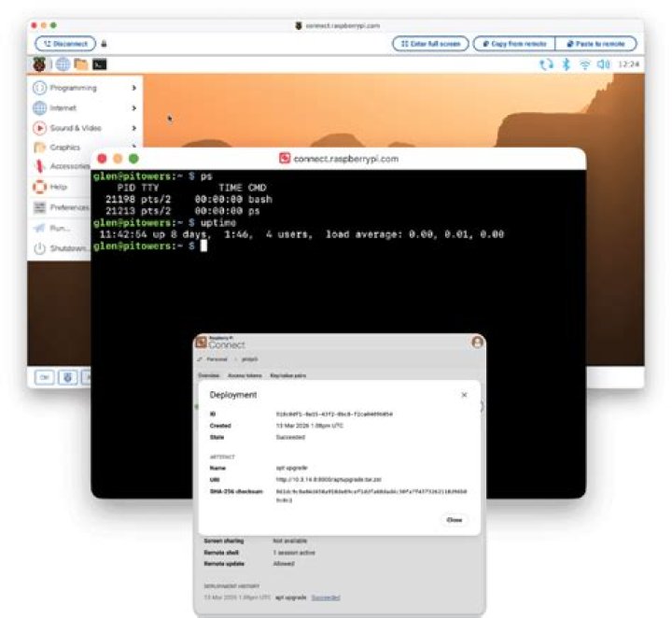Viewport: 672px width, 618px height.
Task: Click the Enter full screen button
Action: click(430, 44)
